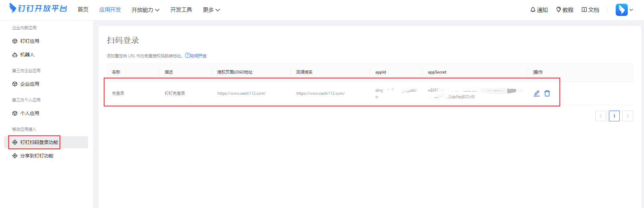
Task: Click the cube icon beside 个人应用
Action: tap(15, 113)
